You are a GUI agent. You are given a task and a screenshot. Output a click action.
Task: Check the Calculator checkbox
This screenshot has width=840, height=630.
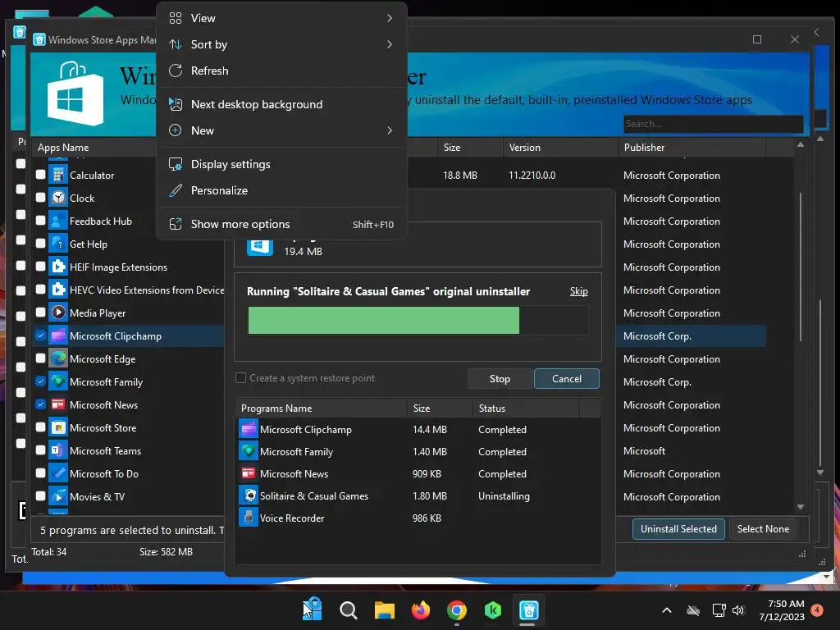point(40,174)
